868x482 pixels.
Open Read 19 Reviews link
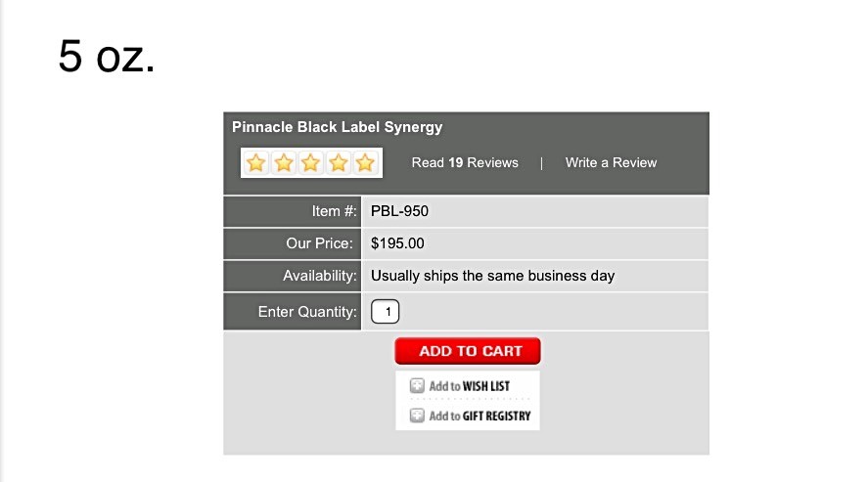click(465, 162)
